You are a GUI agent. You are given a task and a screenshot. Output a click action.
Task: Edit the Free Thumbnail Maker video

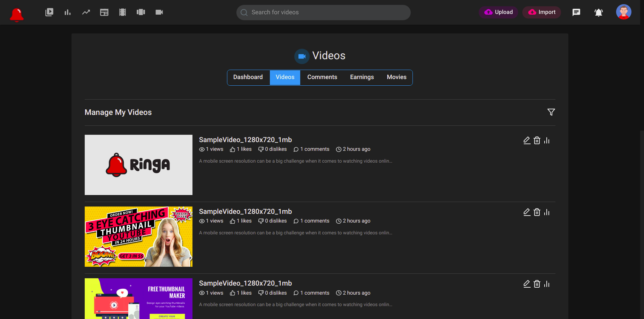pos(527,284)
